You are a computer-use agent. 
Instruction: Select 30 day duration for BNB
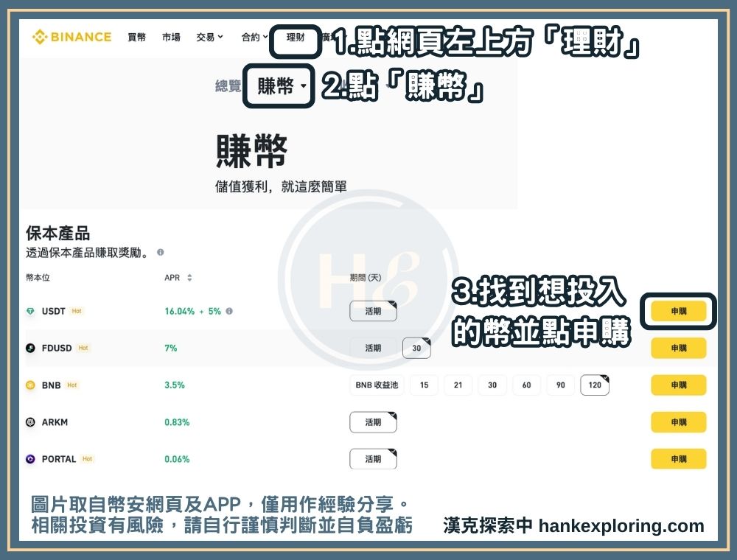tap(492, 385)
